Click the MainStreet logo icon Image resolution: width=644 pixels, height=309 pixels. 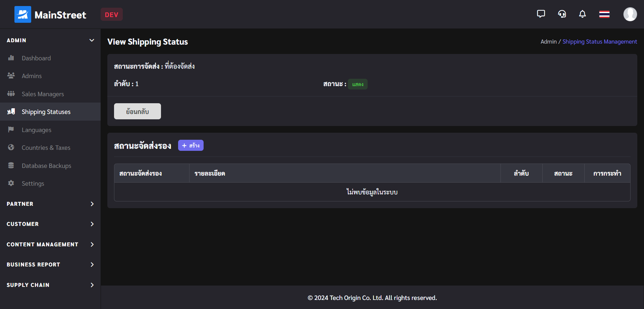click(23, 14)
